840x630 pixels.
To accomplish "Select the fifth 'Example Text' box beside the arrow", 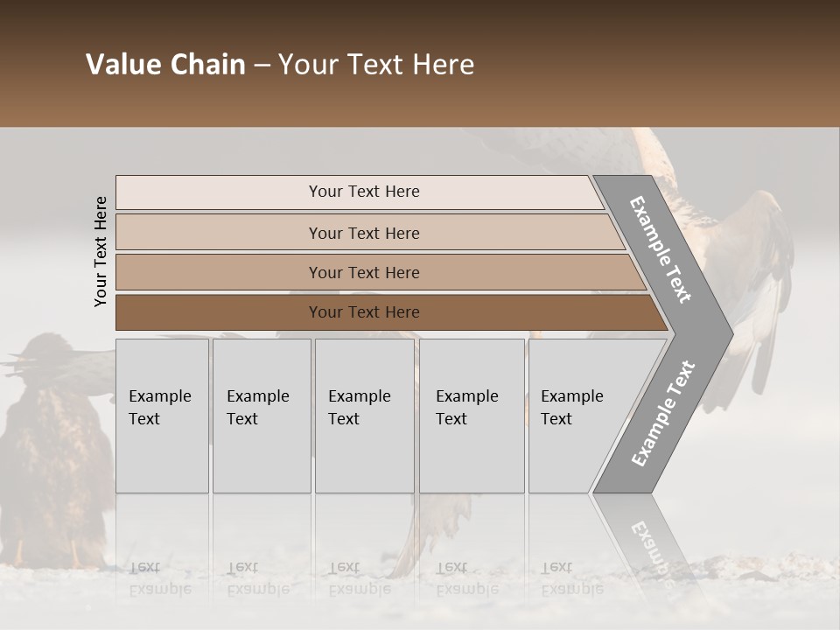I will click(573, 416).
